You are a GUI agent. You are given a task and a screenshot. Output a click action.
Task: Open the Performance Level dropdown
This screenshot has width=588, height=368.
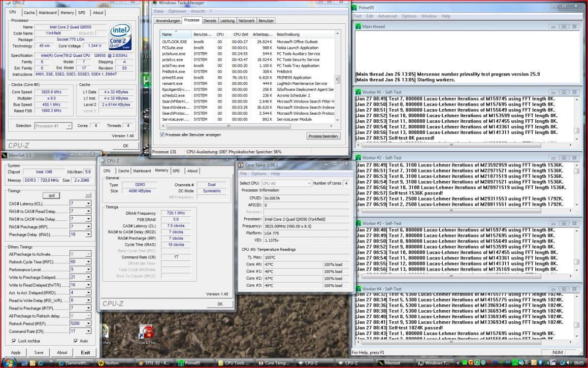point(88,270)
